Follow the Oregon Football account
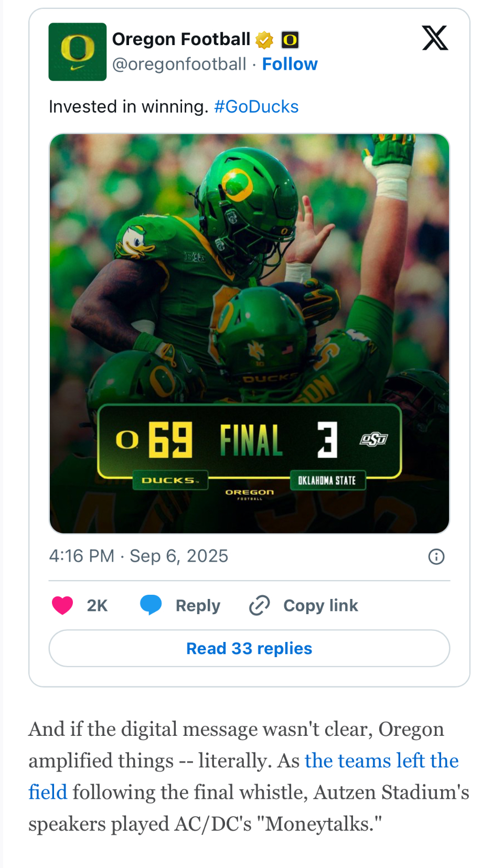Screen dimensions: 492x868 tap(290, 64)
